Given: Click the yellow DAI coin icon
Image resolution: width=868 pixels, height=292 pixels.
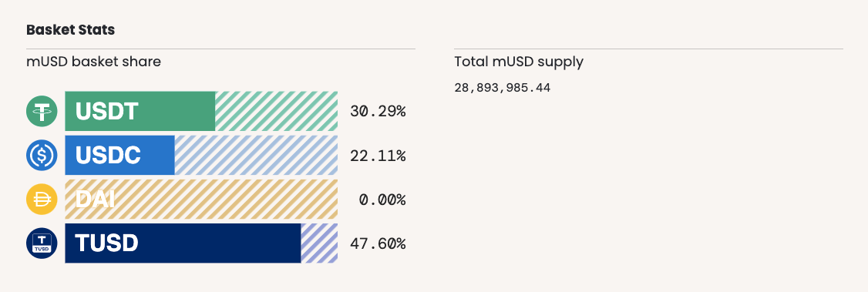Looking at the screenshot, I should pos(42,199).
